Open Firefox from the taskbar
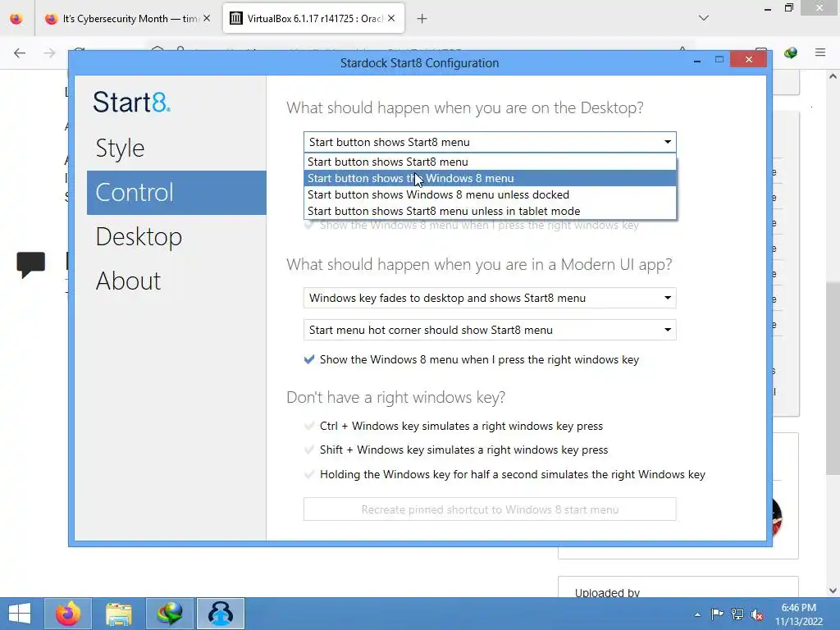The width and height of the screenshot is (840, 630). coord(67,614)
